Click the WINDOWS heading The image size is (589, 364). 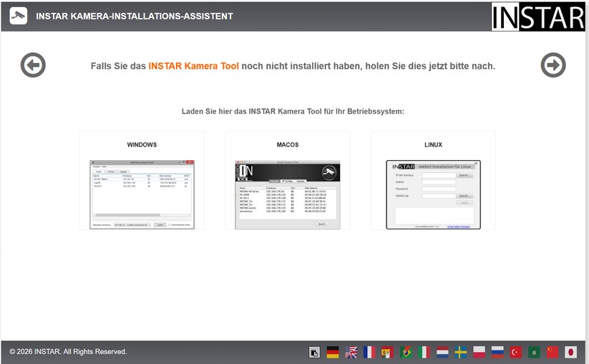(142, 145)
